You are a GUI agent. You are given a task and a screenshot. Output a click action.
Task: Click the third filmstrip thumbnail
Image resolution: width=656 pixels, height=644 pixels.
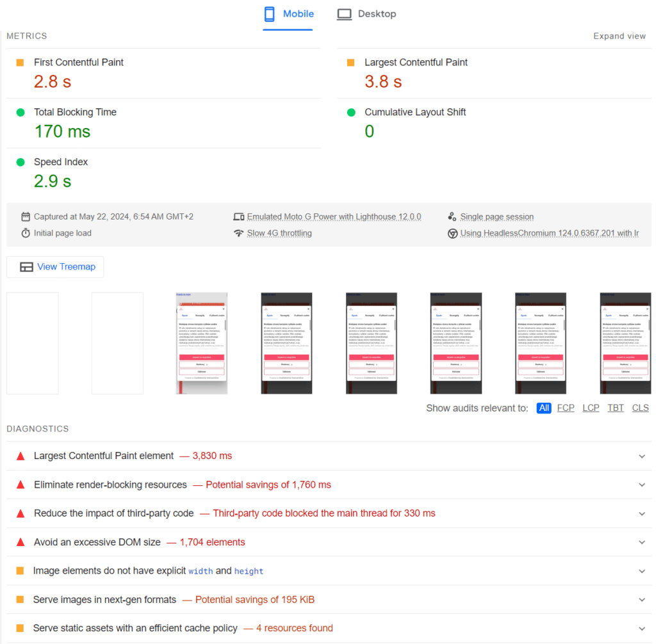tap(201, 342)
